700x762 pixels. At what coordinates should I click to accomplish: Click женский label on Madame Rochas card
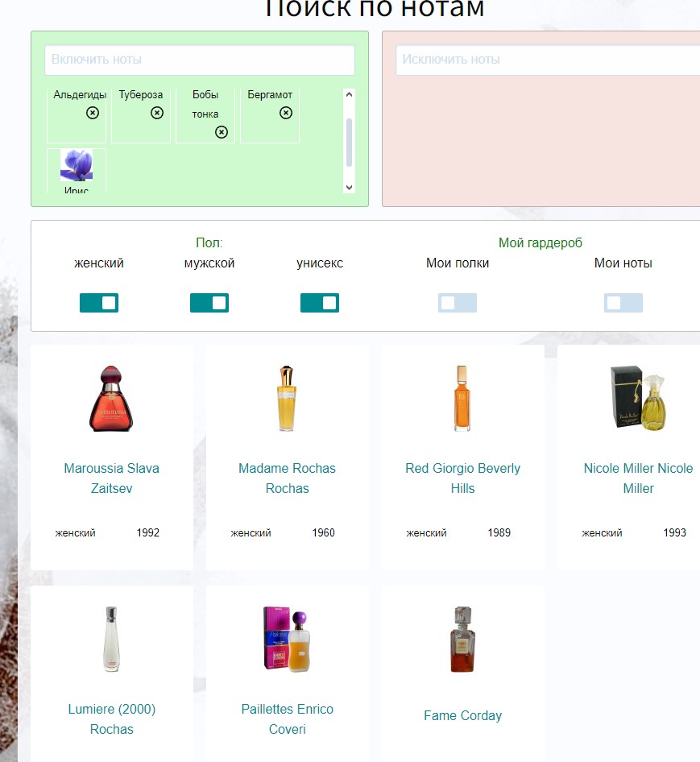(x=251, y=533)
